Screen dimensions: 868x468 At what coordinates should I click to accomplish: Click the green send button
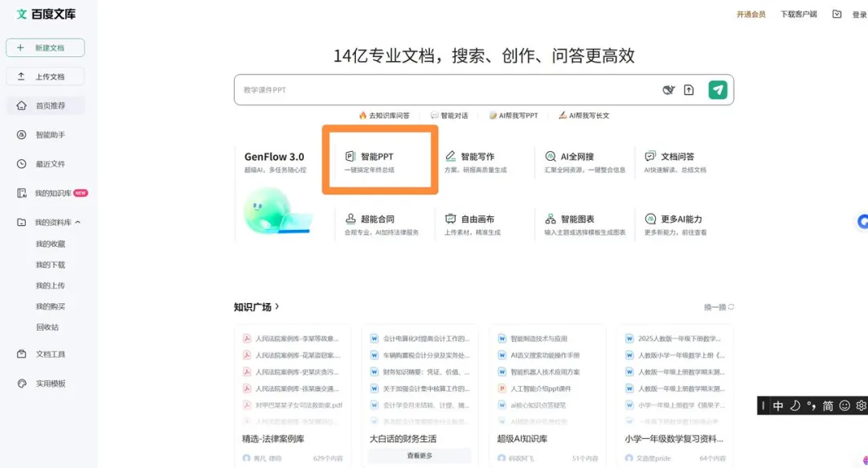[x=718, y=90]
